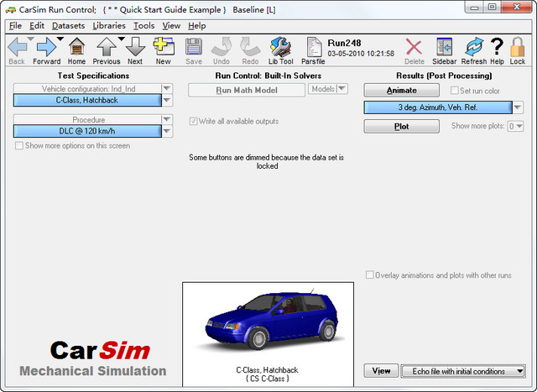Open the Help menu
Viewport: 537px width, 392px height.
pyautogui.click(x=197, y=26)
